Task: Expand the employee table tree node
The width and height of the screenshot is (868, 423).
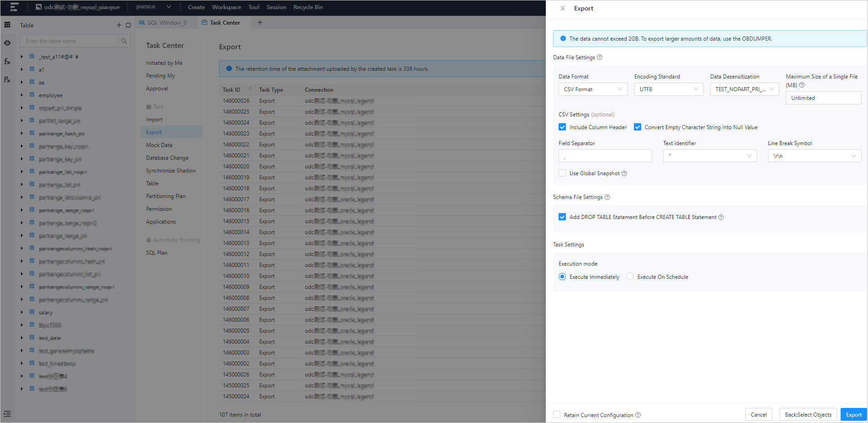Action: click(x=21, y=95)
